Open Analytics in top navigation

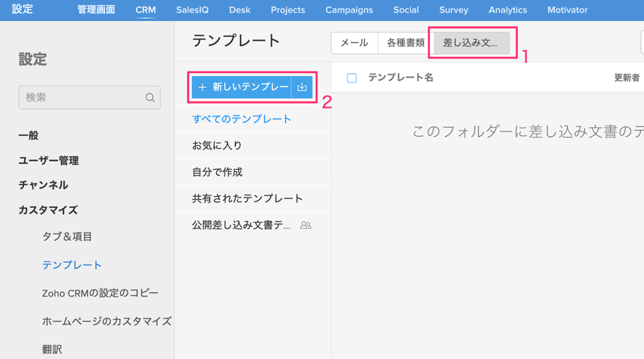pos(507,10)
